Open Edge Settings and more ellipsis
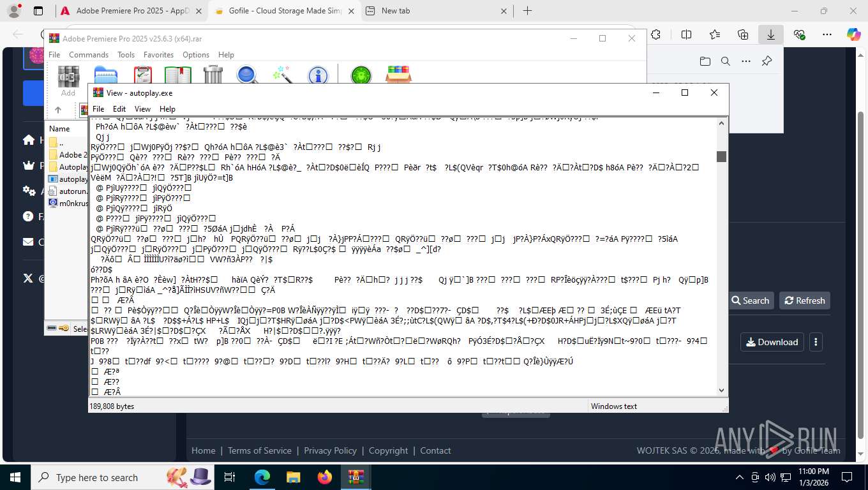 pyautogui.click(x=827, y=34)
